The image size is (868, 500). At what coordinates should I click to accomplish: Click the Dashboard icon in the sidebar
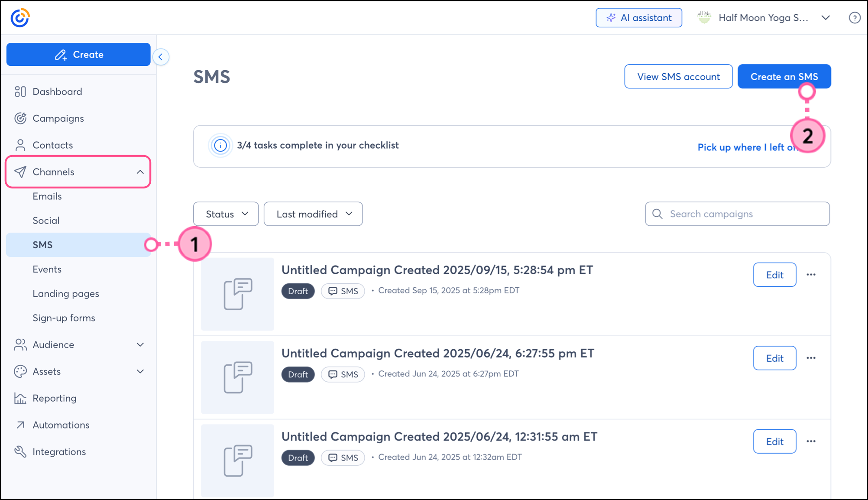(20, 91)
